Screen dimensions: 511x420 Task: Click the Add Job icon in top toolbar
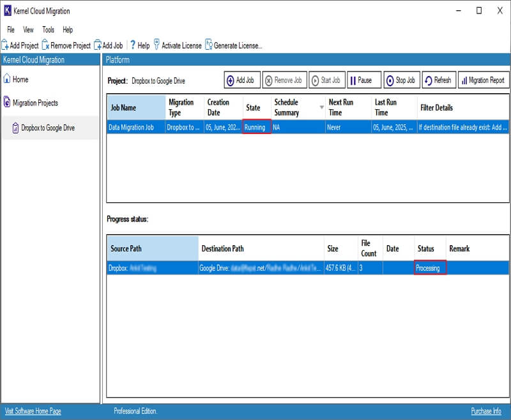pos(98,45)
